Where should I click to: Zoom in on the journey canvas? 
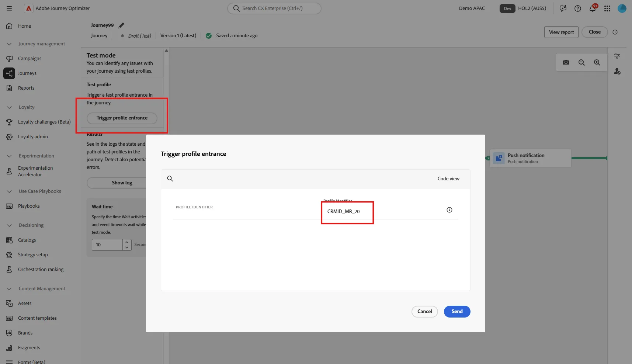tap(597, 62)
